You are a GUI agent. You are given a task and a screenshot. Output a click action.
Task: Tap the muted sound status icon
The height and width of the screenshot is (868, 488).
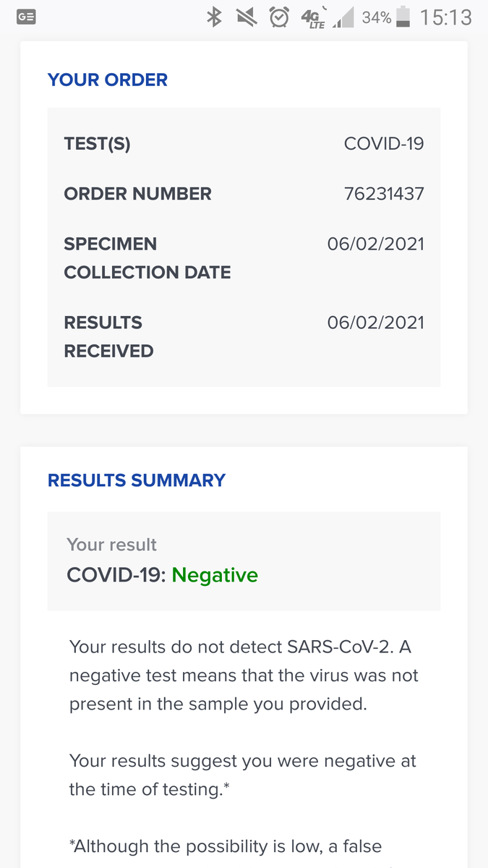click(x=247, y=17)
